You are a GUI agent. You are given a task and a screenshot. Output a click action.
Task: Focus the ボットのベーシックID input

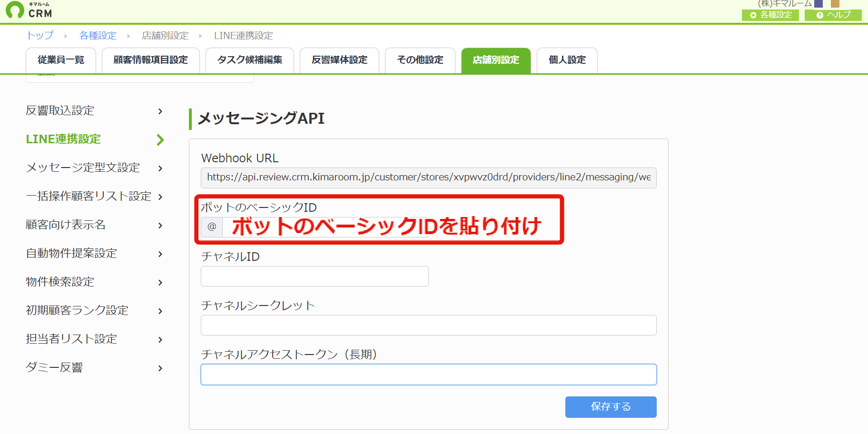[x=325, y=227]
